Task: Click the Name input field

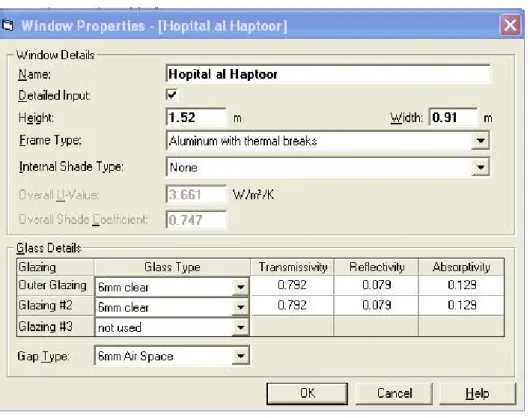Action: [x=328, y=74]
